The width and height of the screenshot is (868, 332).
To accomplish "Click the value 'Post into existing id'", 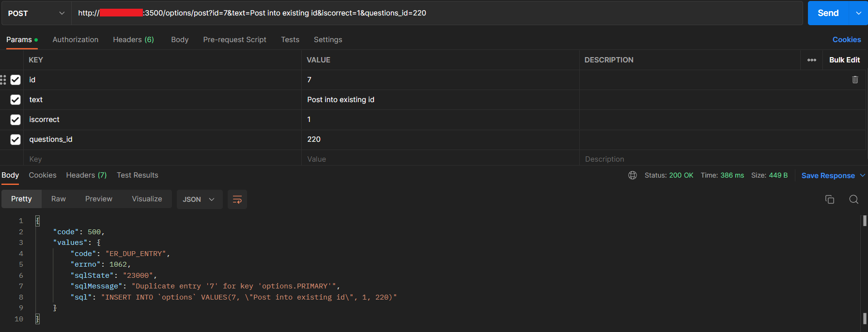I will click(341, 100).
